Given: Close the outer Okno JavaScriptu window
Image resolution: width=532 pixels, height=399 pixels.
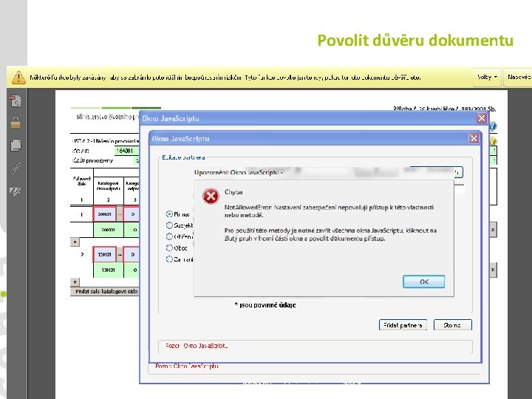Looking at the screenshot, I should coord(482,118).
